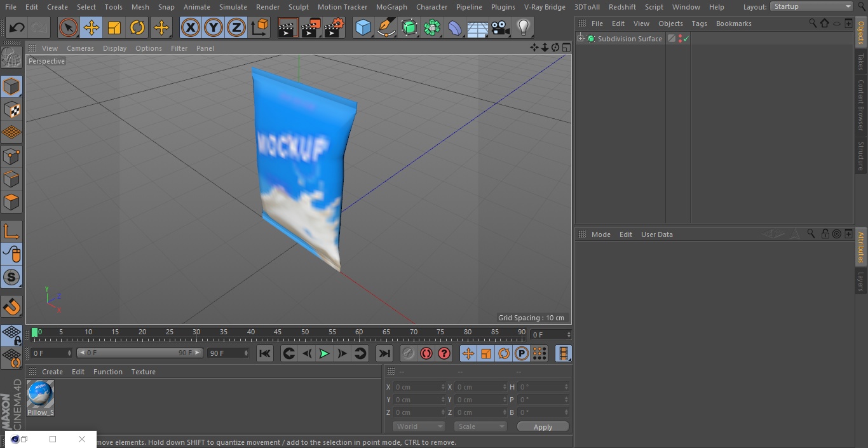Toggle Subdivision Surface green enable checkmark
Image resolution: width=868 pixels, height=448 pixels.
point(686,39)
